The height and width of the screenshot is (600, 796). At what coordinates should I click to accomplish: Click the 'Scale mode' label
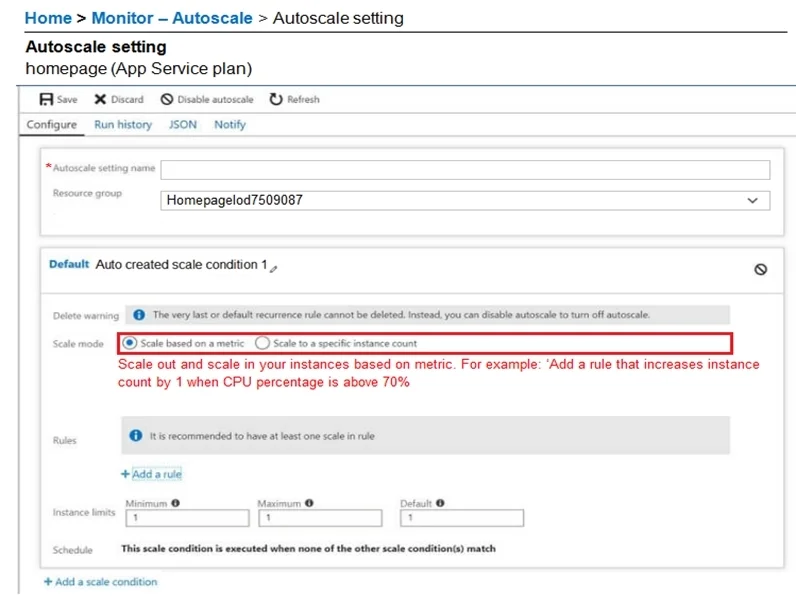[x=78, y=344]
